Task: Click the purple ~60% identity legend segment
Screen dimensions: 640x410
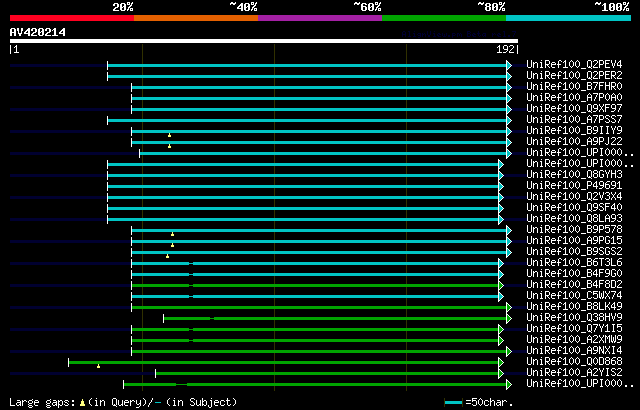Action: click(320, 18)
